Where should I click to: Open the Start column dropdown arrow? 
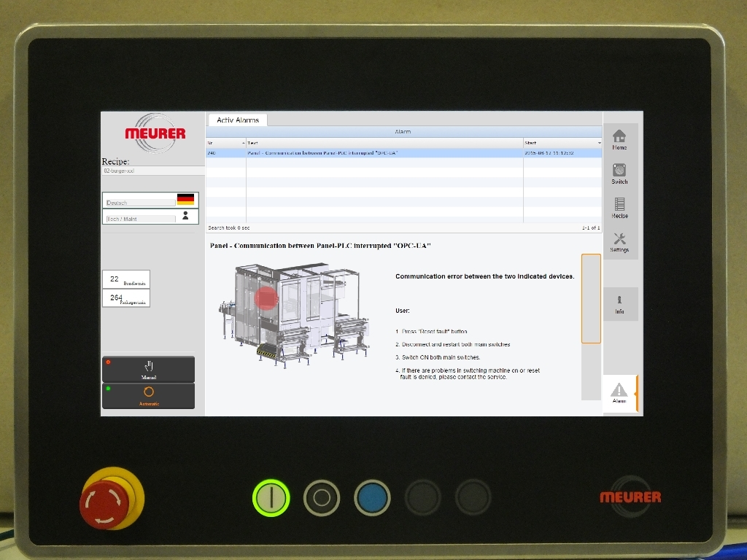[x=599, y=143]
